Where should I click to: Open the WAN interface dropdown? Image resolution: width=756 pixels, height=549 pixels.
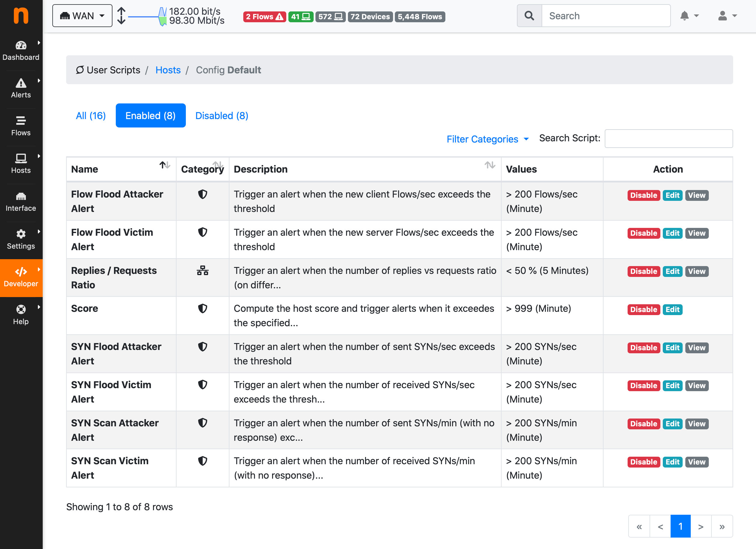82,16
